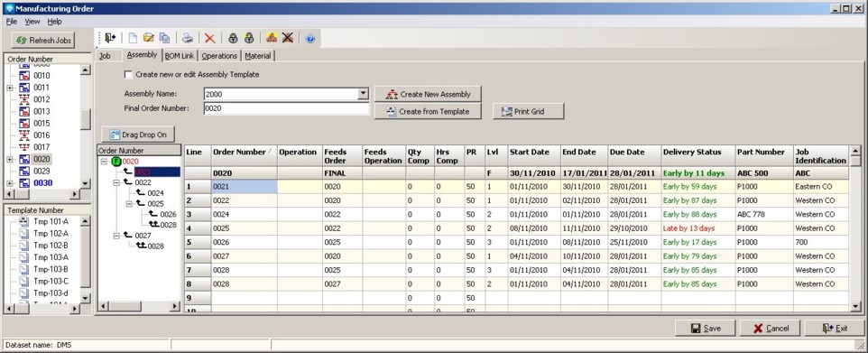Collapse node 0025 in assembly tree

pos(129,203)
